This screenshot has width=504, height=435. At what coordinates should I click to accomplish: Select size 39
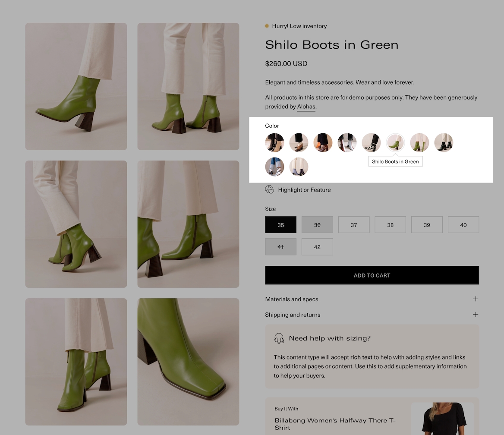[x=427, y=225]
